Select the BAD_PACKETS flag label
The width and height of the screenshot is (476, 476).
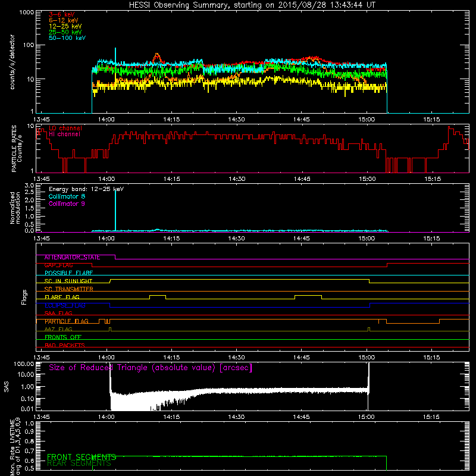(x=65, y=346)
